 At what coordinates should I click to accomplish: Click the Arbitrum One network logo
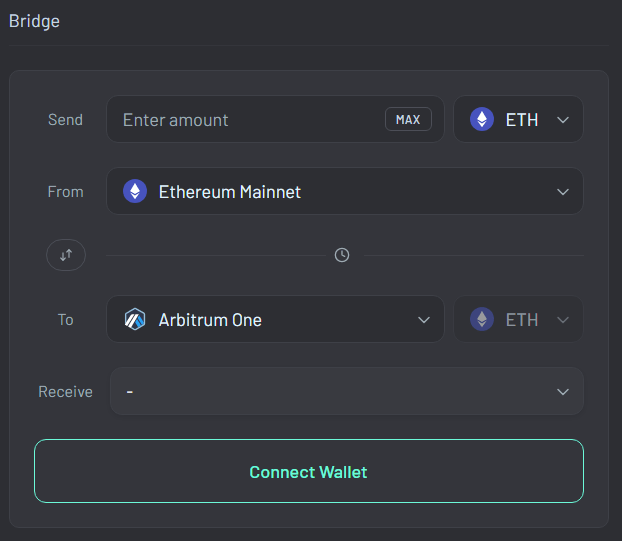pos(135,320)
